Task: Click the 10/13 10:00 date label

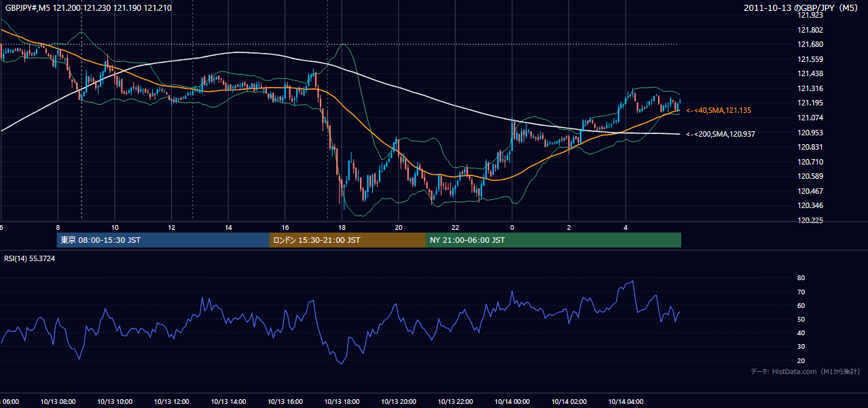Action: coord(115,402)
